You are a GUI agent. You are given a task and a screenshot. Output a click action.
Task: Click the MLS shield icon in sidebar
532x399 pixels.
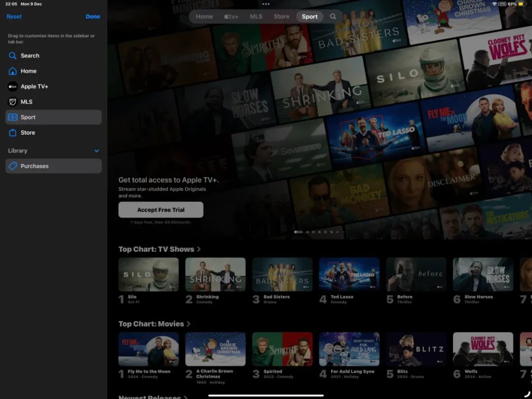(12, 102)
